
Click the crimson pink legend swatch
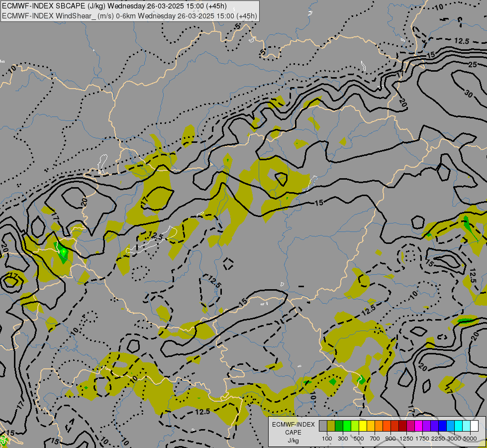(410, 426)
